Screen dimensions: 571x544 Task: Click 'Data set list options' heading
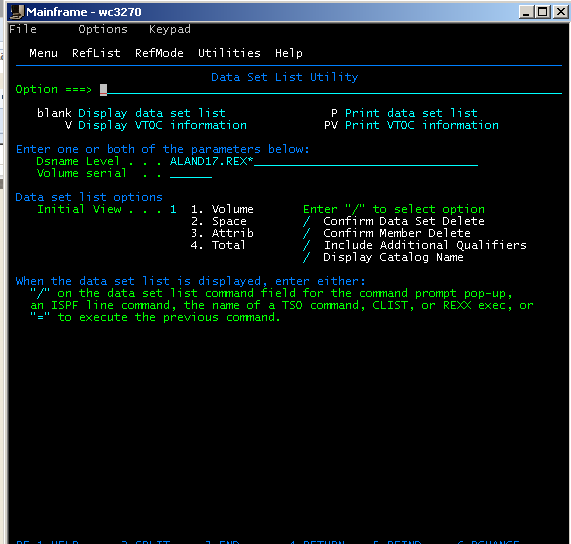click(x=89, y=197)
